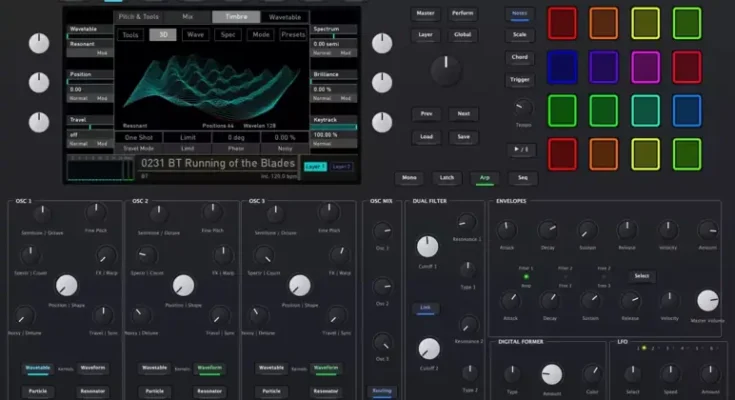Click OSC 1 Fine Pitch knob
735x400 pixels.
pyautogui.click(x=96, y=213)
